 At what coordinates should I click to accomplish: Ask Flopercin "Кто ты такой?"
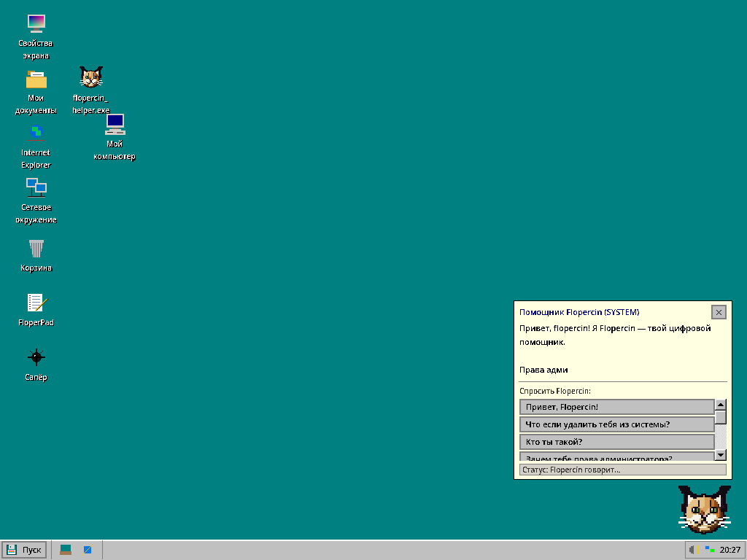[617, 442]
